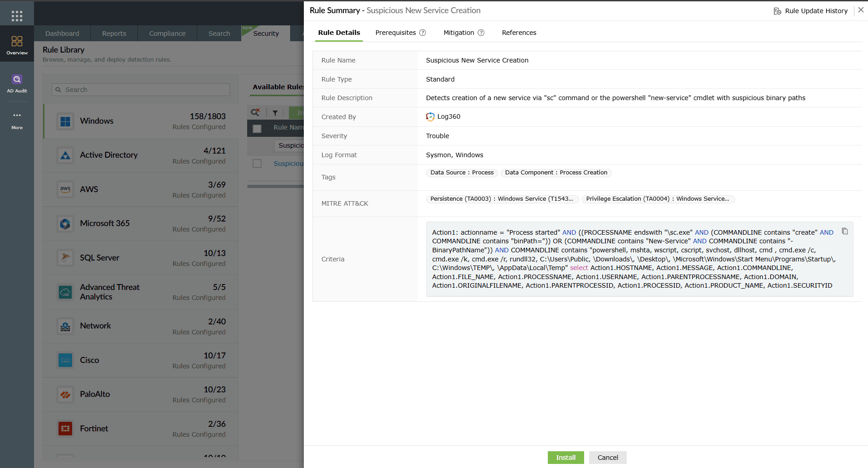The width and height of the screenshot is (868, 468).
Task: Click in the Rule Library search field
Action: 141,90
